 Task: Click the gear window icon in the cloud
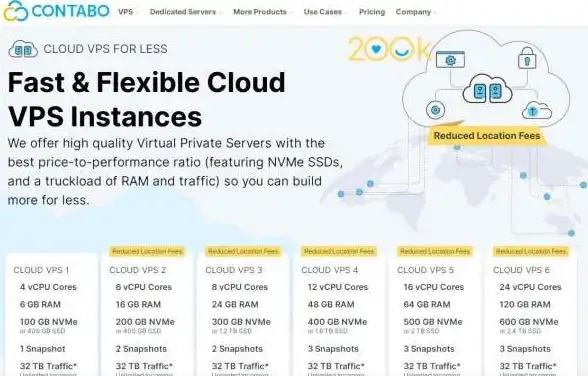(450, 59)
